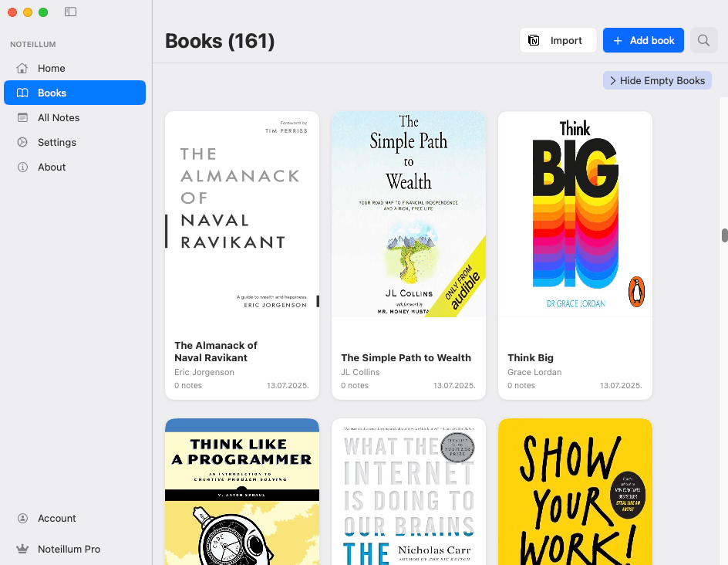Show the About page
This screenshot has width=728, height=565.
[x=75, y=167]
